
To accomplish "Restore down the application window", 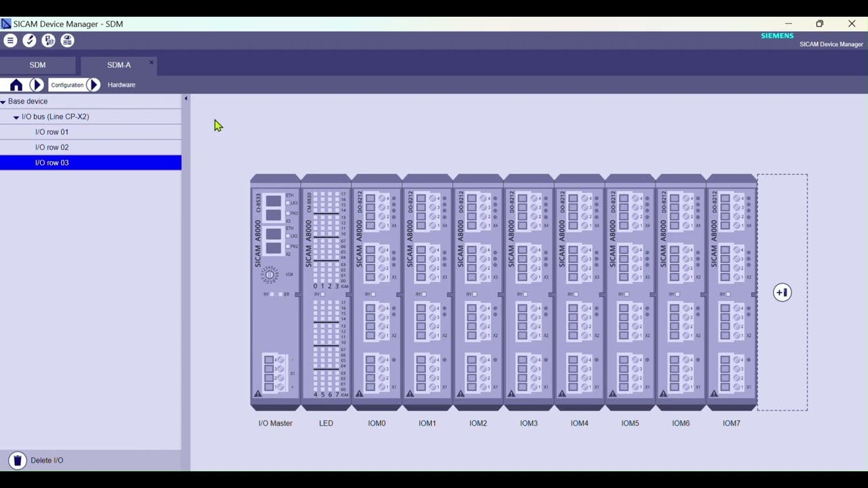I will [x=820, y=24].
